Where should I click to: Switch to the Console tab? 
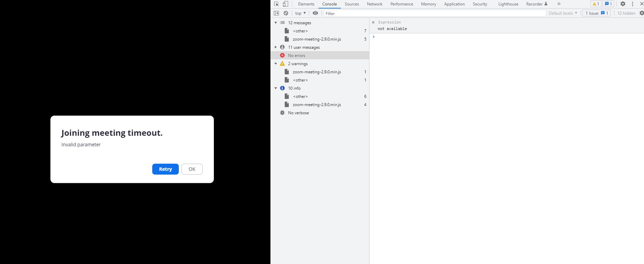(x=330, y=4)
